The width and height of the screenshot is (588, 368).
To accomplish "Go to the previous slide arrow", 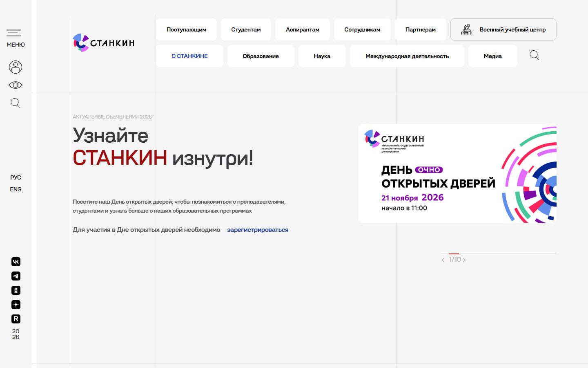I will coord(443,260).
